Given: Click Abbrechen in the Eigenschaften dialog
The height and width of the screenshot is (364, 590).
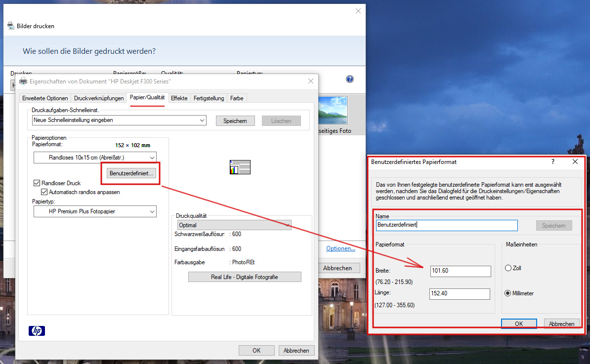Looking at the screenshot, I should click(296, 351).
